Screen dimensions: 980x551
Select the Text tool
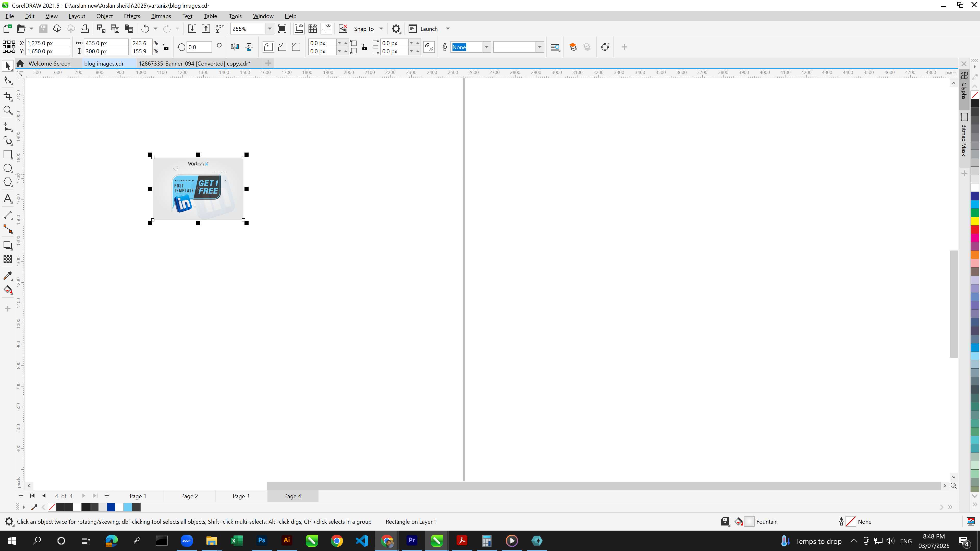(x=8, y=198)
